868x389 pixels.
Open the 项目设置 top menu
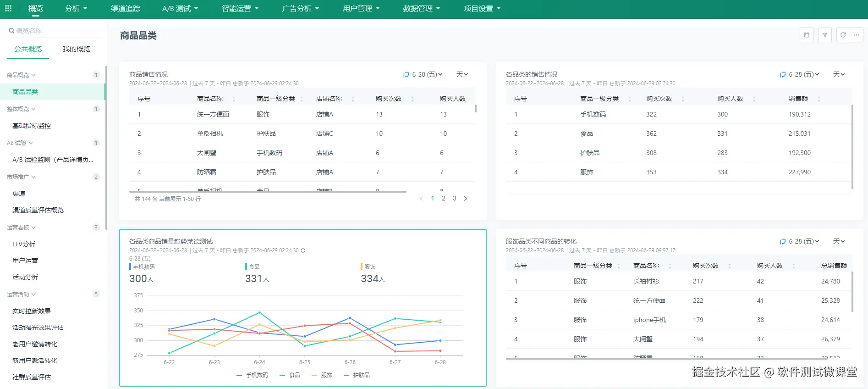tap(482, 8)
